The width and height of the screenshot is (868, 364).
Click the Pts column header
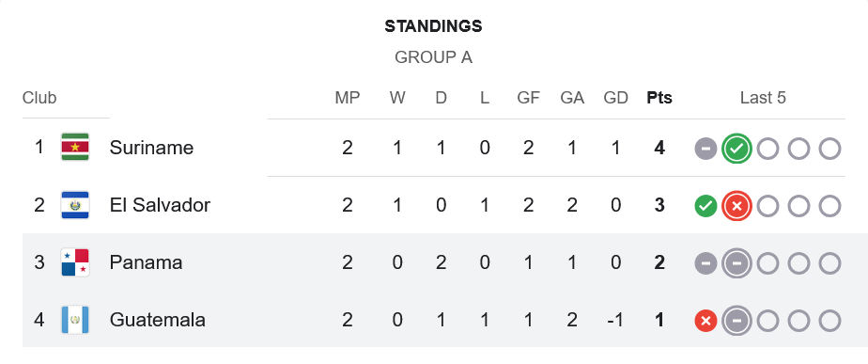pos(659,98)
